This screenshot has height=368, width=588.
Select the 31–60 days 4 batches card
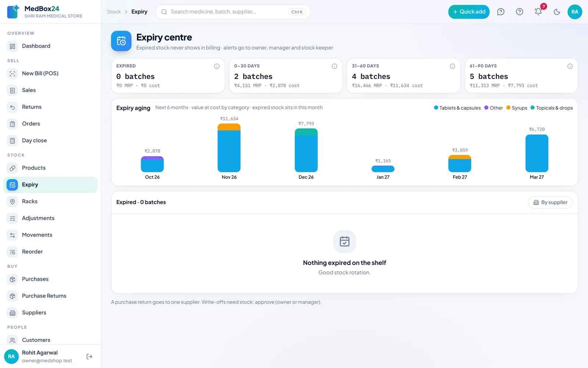tap(404, 76)
